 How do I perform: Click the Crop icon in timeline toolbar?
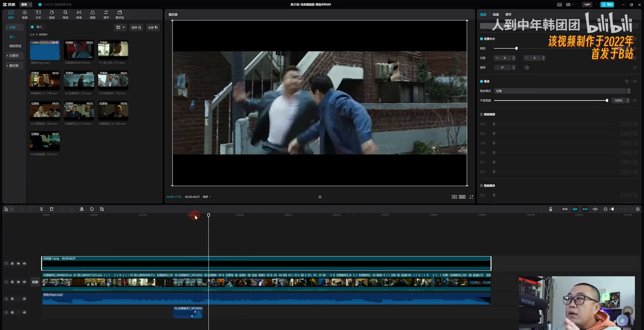102,209
